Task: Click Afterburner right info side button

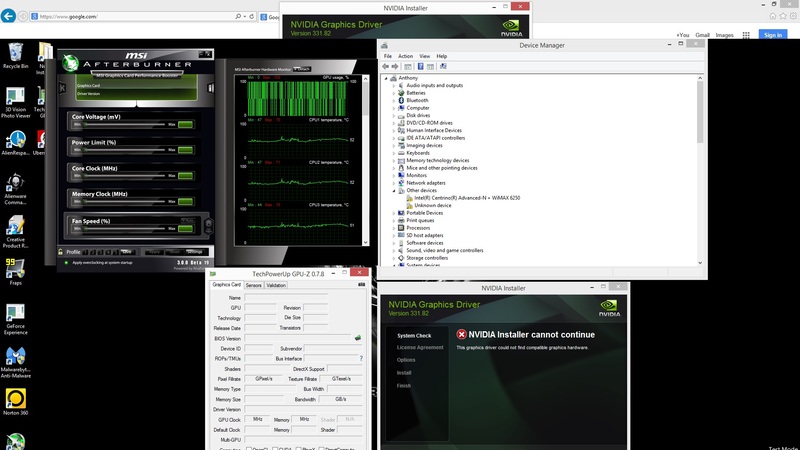Action: click(210, 88)
